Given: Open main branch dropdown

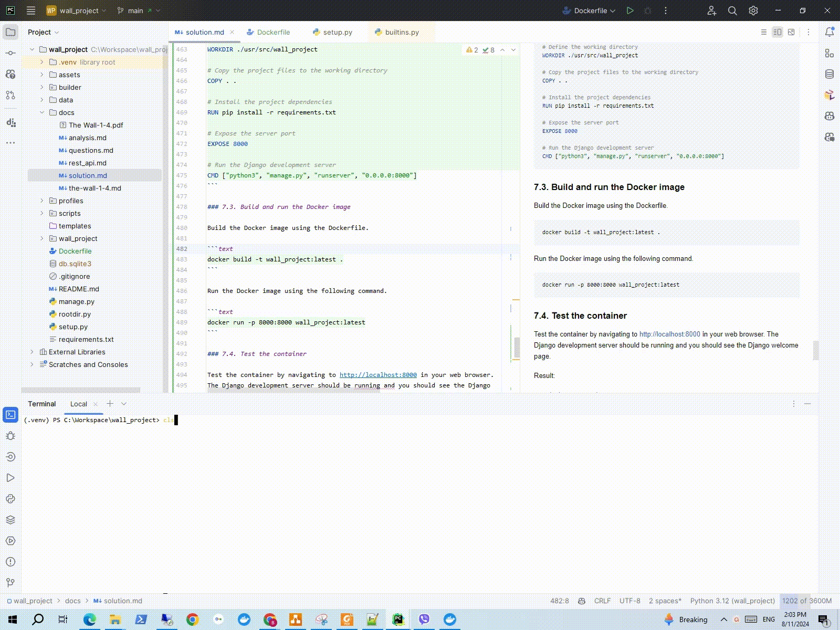Looking at the screenshot, I should pyautogui.click(x=139, y=10).
